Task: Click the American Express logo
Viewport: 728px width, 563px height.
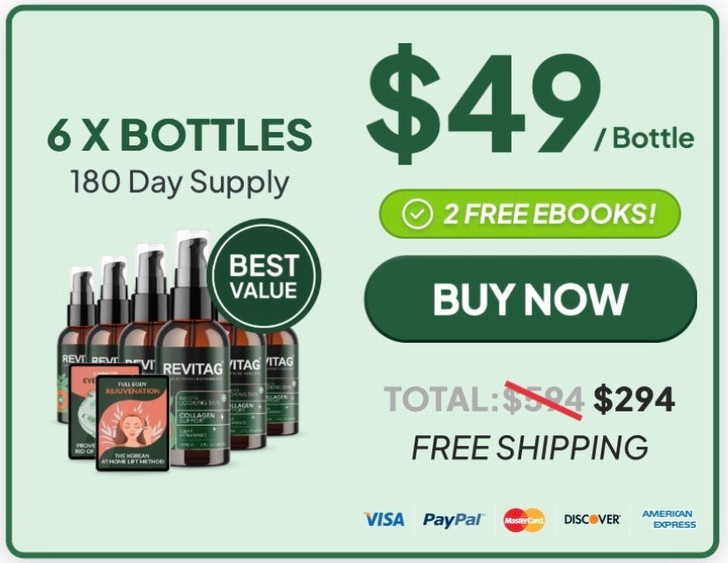Action: click(x=669, y=519)
